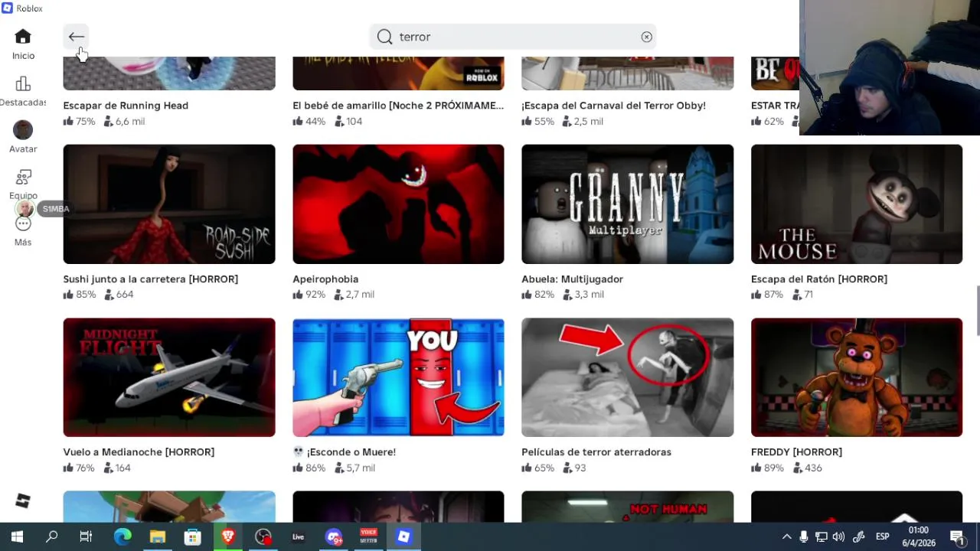This screenshot has width=980, height=551.
Task: Open Discord from the taskbar
Action: 334,537
